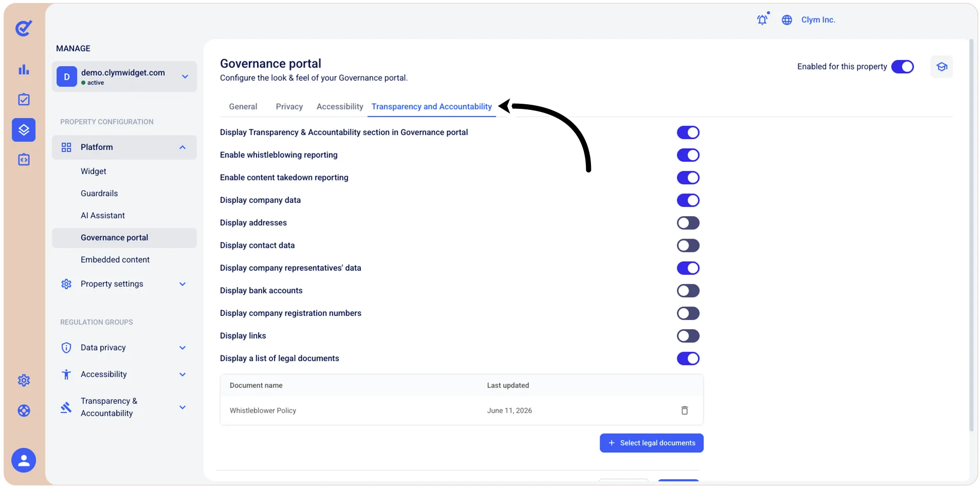Open the demo.clymwidget.com property dropdown

click(124, 77)
